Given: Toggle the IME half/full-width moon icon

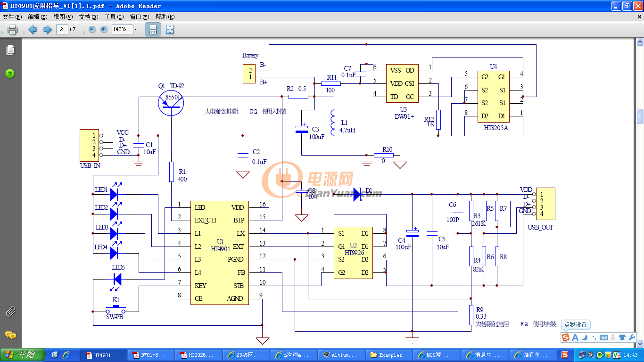Looking at the screenshot, I should point(584,337).
